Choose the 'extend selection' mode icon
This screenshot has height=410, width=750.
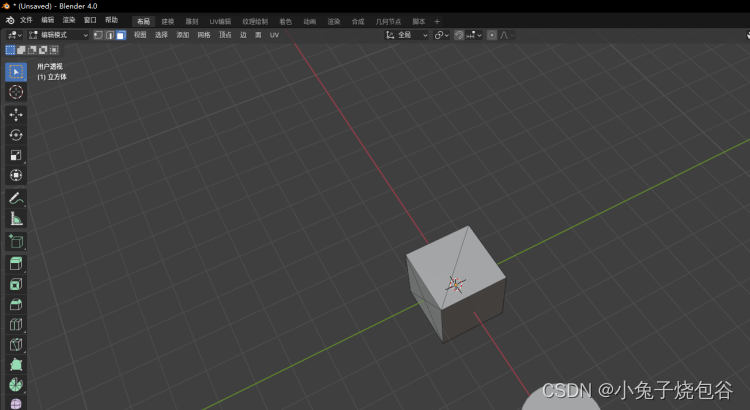[x=21, y=50]
